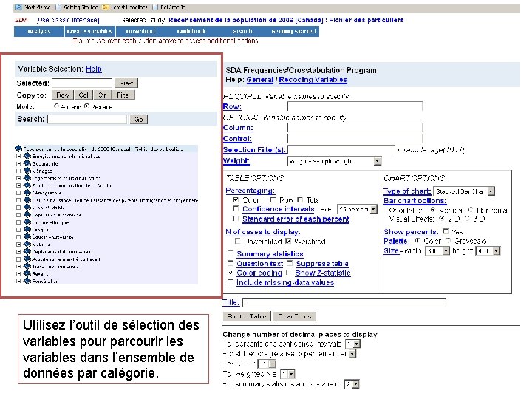Toggle the Unweighted cases checkbox
532x399 pixels.
237,241
